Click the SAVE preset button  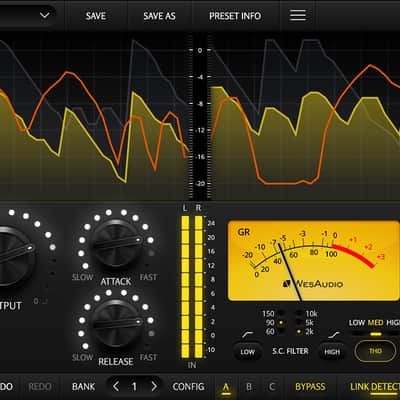click(96, 16)
